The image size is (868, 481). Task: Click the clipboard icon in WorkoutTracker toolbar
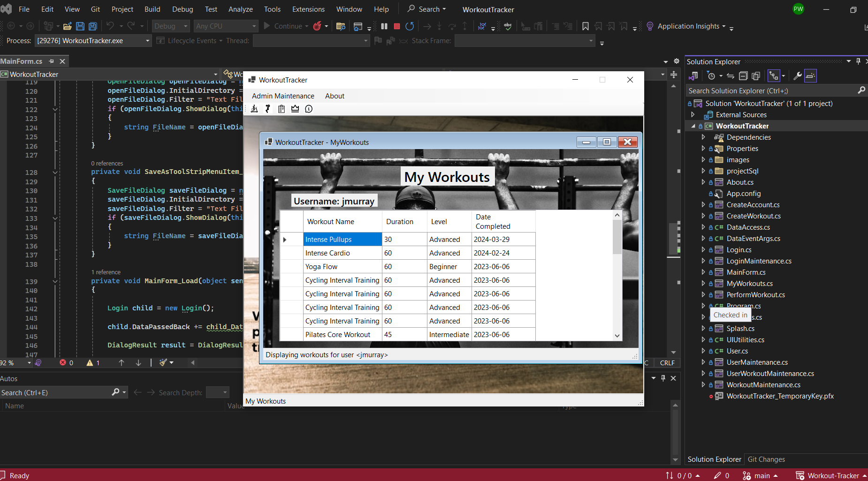point(282,109)
